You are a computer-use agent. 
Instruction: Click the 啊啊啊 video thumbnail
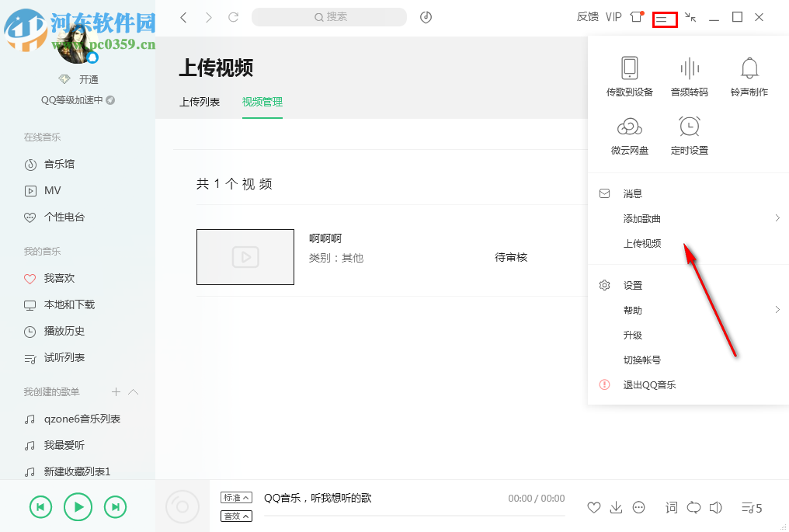245,257
